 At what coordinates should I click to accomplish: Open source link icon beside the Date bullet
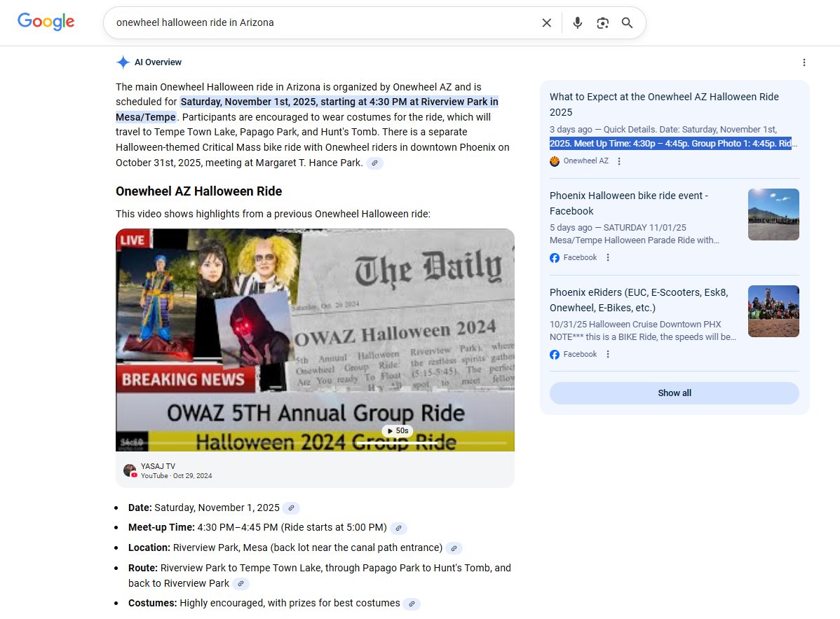291,508
